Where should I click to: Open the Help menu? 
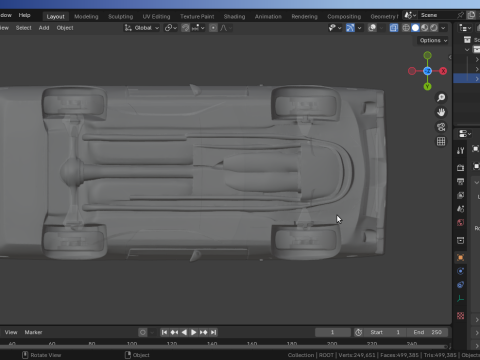(x=24, y=15)
